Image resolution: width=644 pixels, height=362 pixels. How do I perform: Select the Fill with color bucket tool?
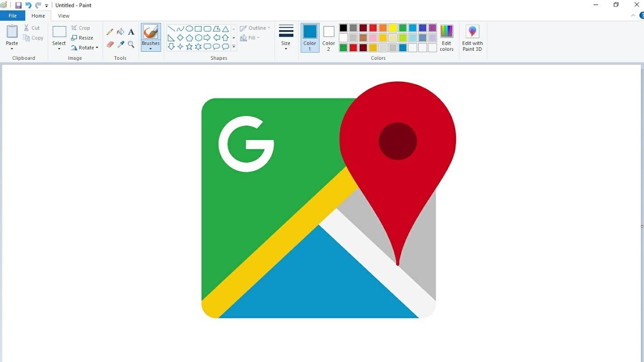point(121,32)
